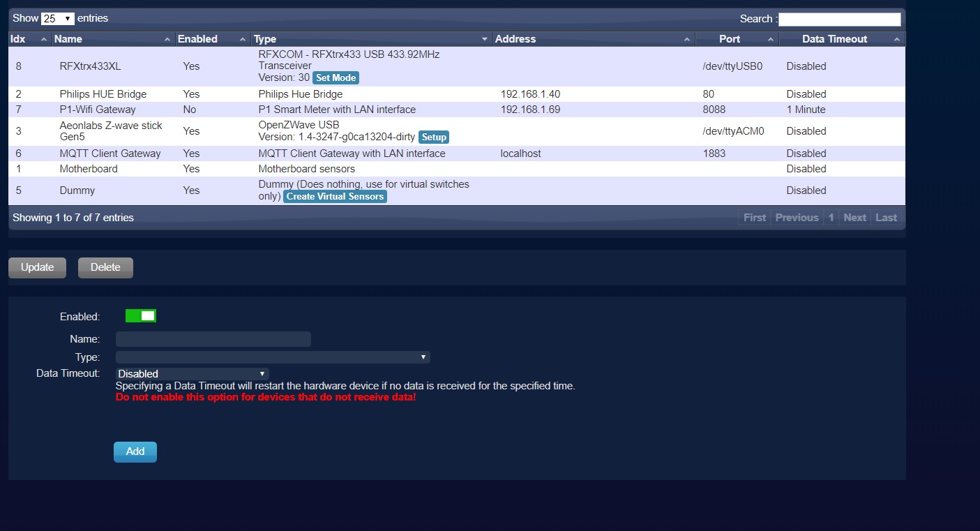The width and height of the screenshot is (980, 531).
Task: Select page 1 in pagination
Action: (831, 218)
